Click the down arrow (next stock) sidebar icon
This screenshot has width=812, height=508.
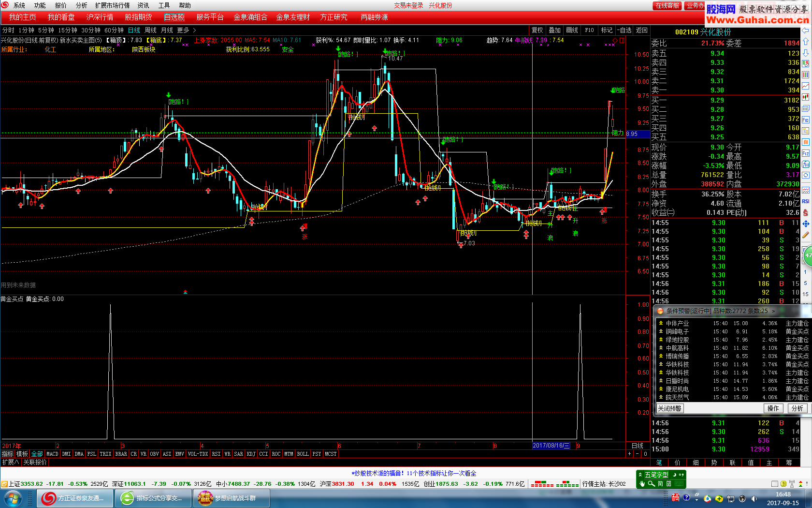[806, 52]
